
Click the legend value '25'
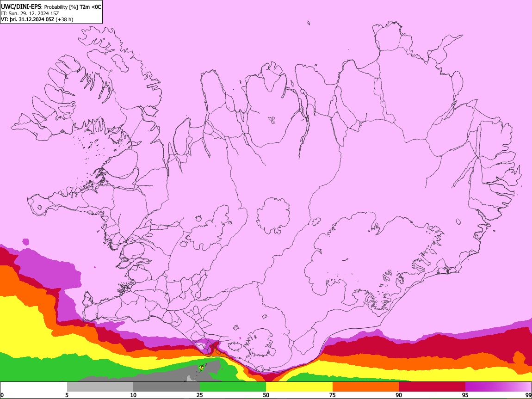(200, 395)
